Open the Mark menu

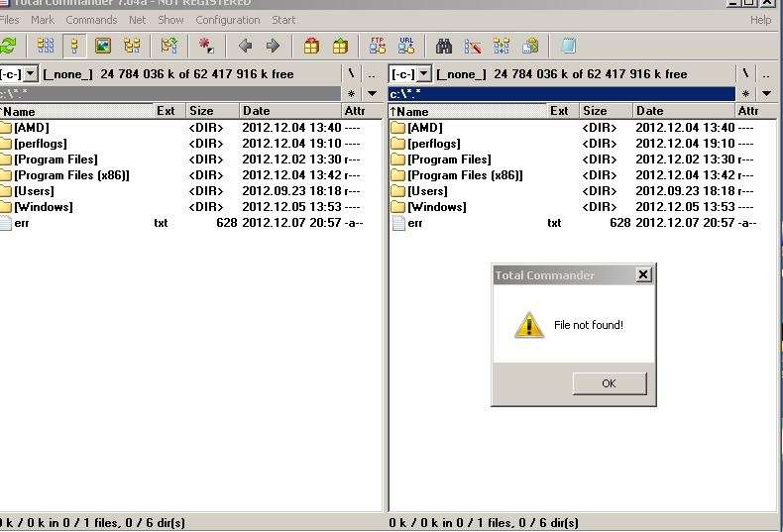point(43,20)
